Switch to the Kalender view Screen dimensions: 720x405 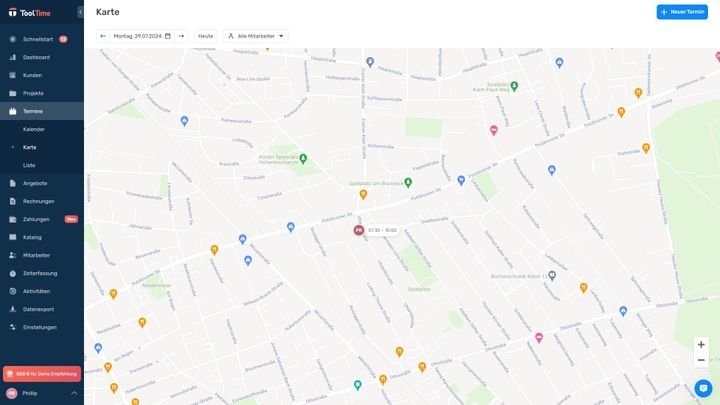34,129
